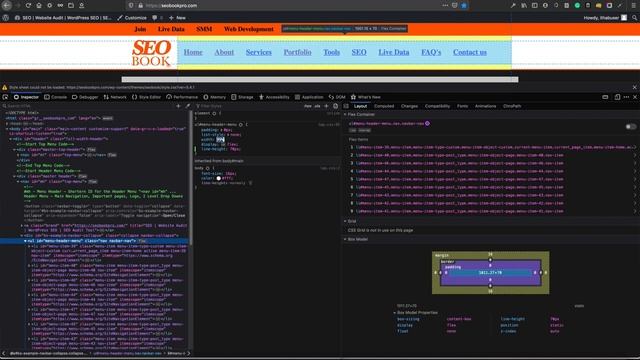Switch to the Changes sidebar tab
The image size is (640, 360).
pyautogui.click(x=409, y=106)
